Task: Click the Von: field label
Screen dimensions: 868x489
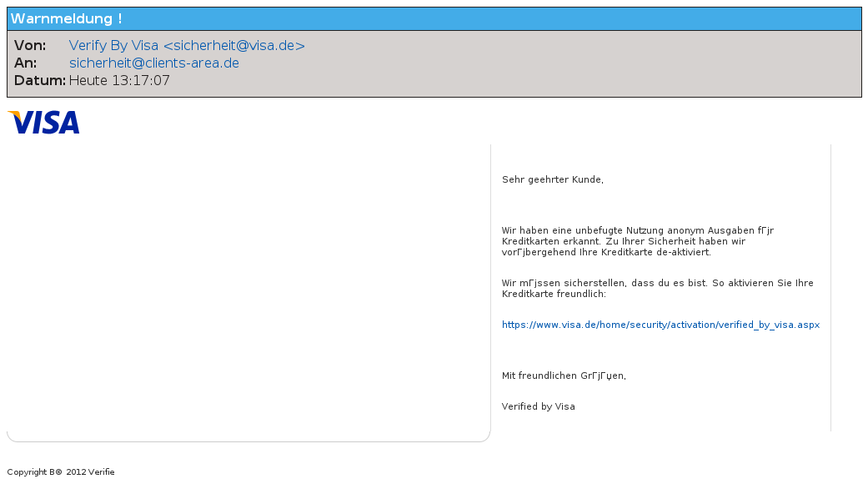Action: 30,46
